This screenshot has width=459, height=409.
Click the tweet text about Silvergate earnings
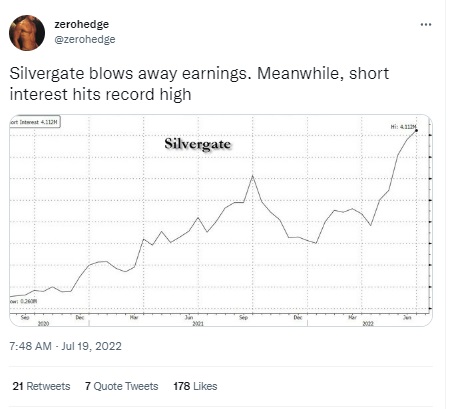point(199,84)
